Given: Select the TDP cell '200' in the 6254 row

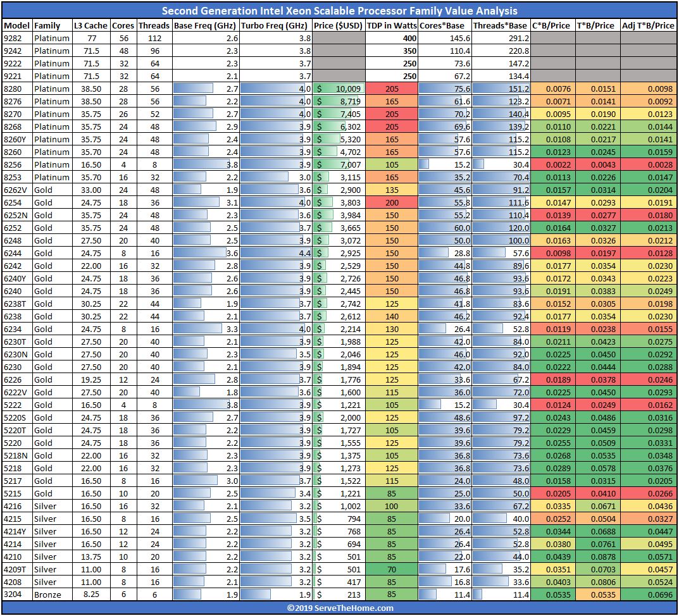Looking at the screenshot, I should tap(392, 202).
